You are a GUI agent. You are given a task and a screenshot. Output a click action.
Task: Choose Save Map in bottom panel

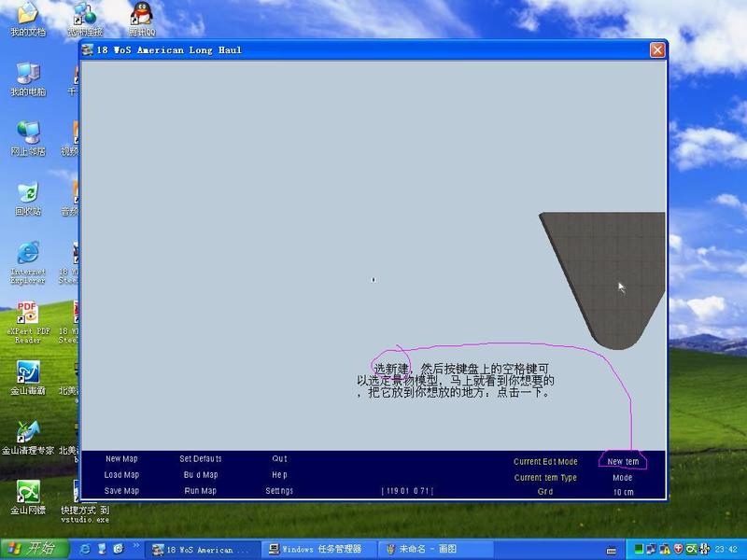(121, 491)
